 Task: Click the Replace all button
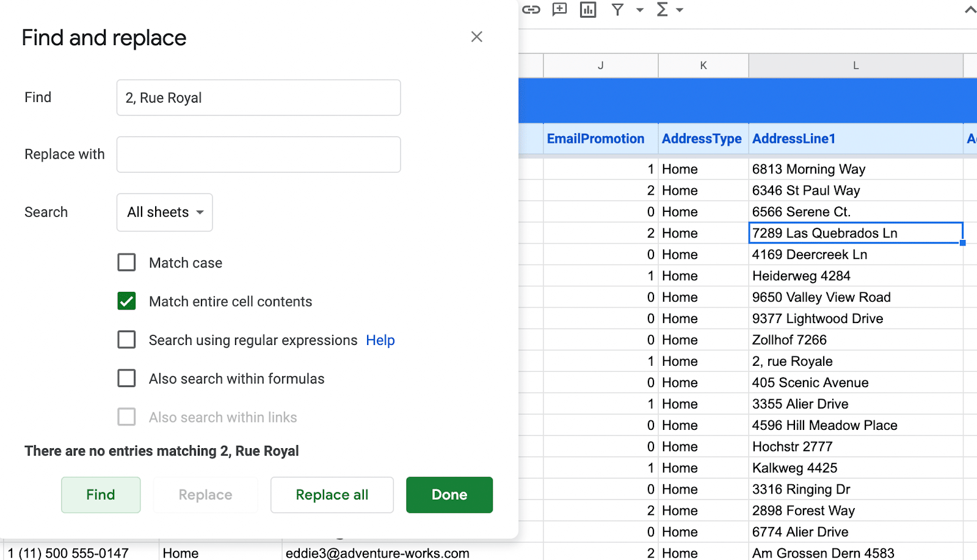pos(332,495)
